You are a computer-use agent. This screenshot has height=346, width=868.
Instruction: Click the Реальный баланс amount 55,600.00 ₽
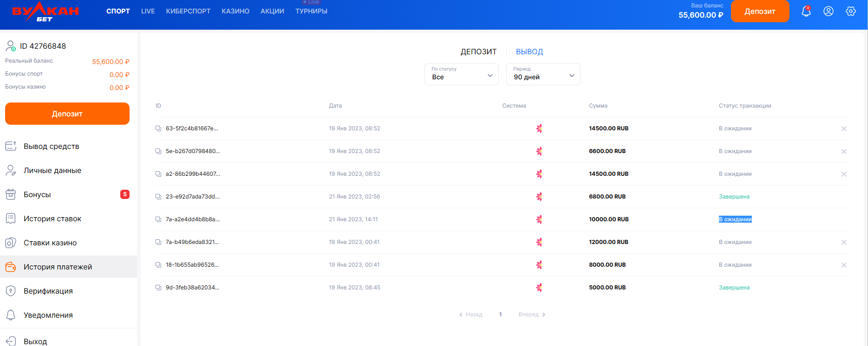click(111, 62)
